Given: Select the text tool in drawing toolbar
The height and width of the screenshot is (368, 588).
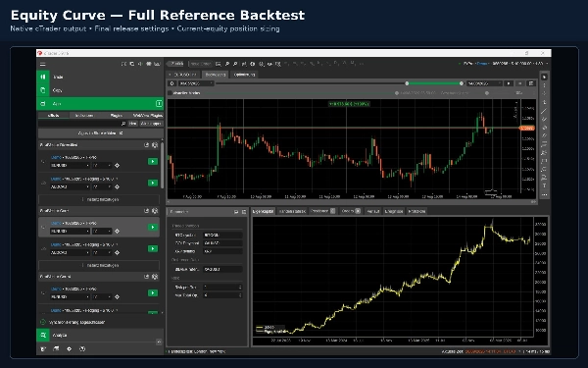Looking at the screenshot, I should point(544,185).
